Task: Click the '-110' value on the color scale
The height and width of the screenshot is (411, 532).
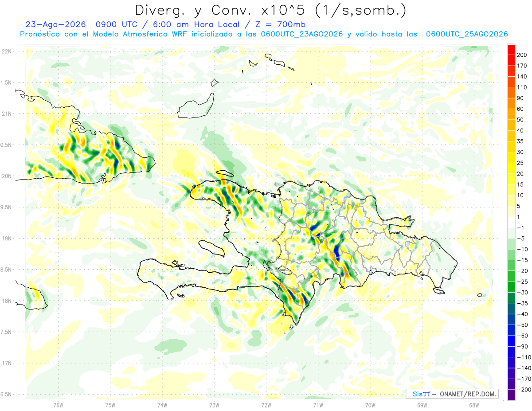Action: [524, 357]
